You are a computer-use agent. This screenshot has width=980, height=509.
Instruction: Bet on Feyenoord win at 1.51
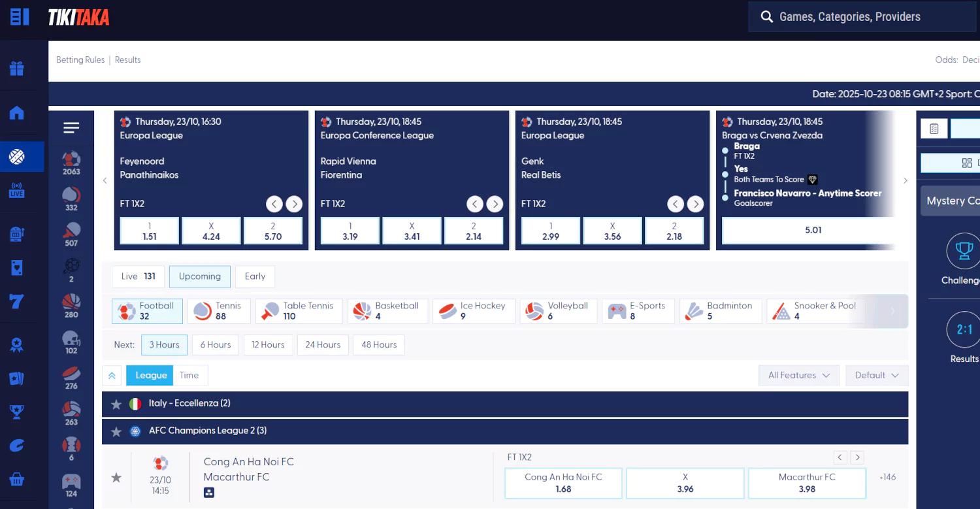(150, 231)
